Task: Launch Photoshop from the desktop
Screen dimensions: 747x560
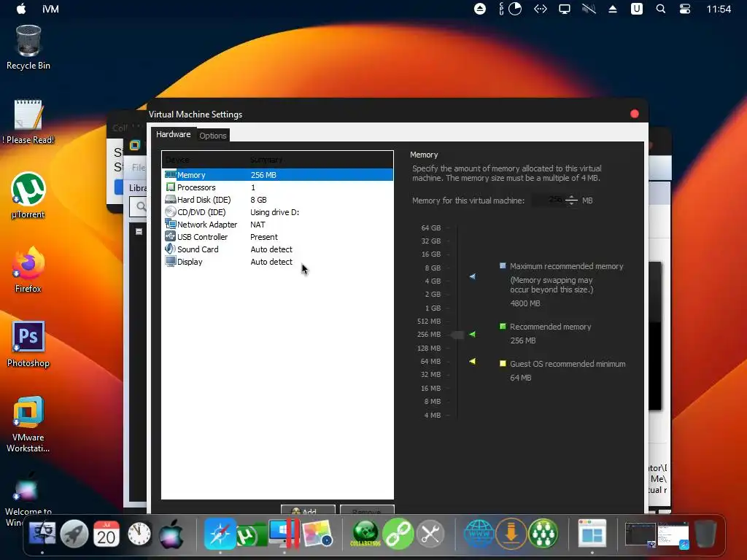Action: click(x=28, y=344)
